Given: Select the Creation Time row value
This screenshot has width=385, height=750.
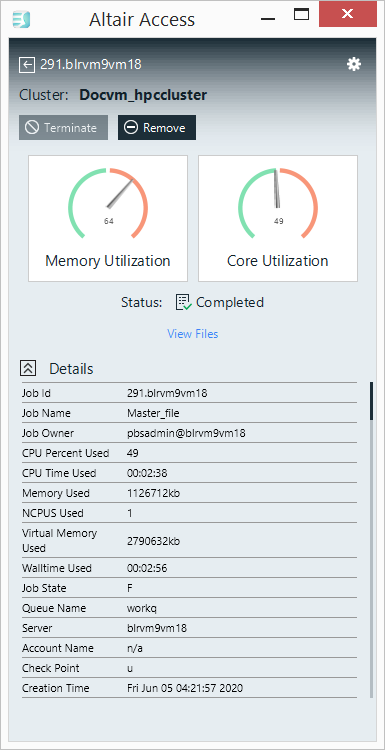Looking at the screenshot, I should (x=185, y=688).
